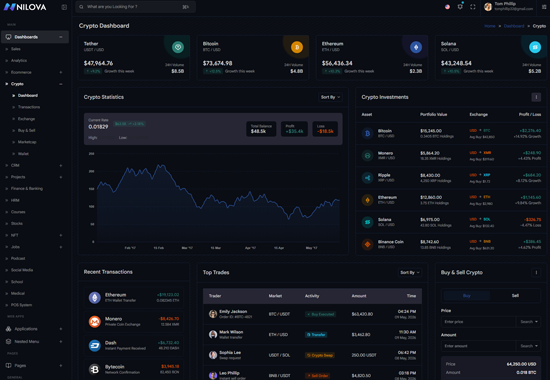Click Emily Jackson's avatar in Top Trades

pyautogui.click(x=213, y=314)
